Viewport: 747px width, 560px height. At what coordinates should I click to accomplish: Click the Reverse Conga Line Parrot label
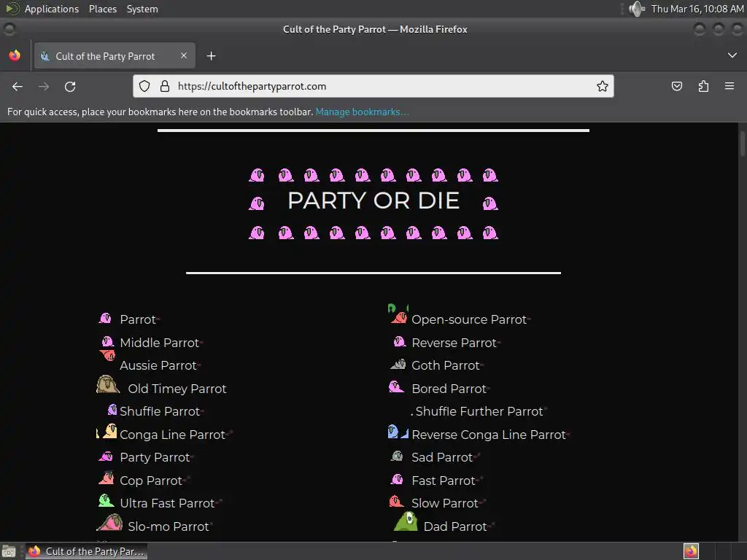pyautogui.click(x=489, y=435)
